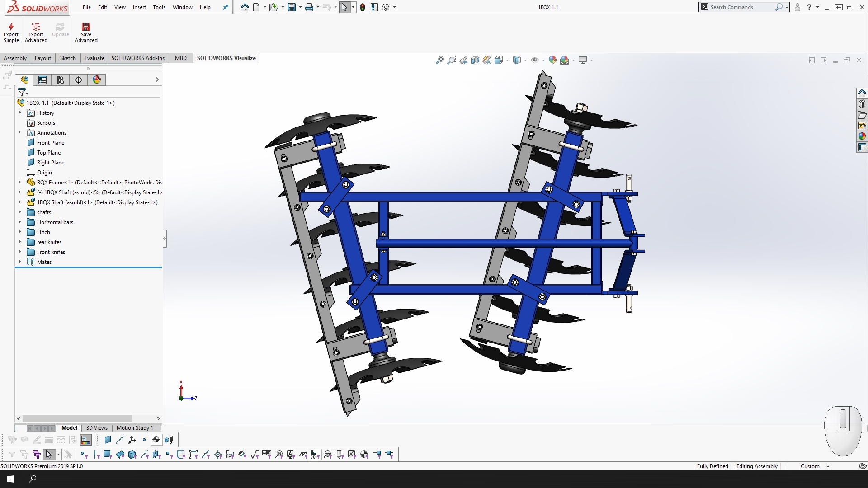This screenshot has width=868, height=488.
Task: Open the Windows Start menu
Action: (x=11, y=479)
